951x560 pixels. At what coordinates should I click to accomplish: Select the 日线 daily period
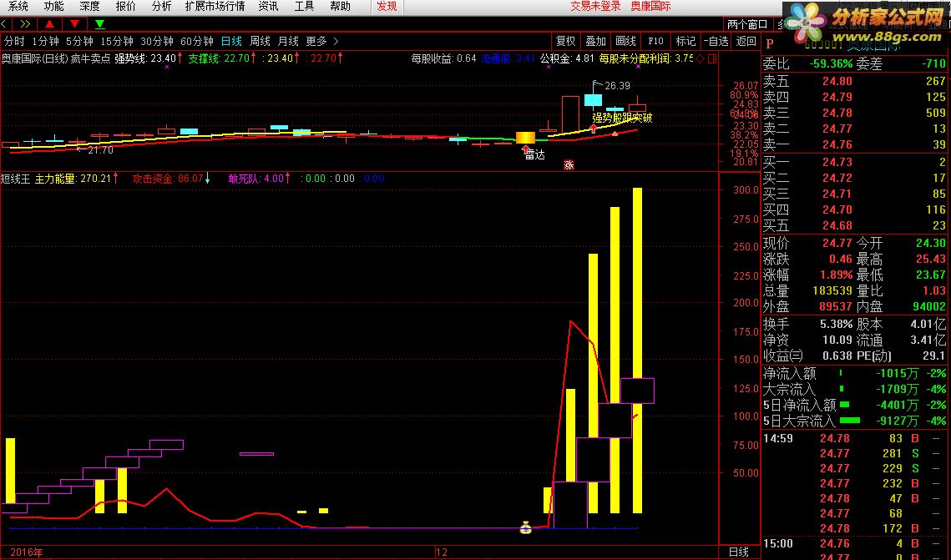point(231,41)
